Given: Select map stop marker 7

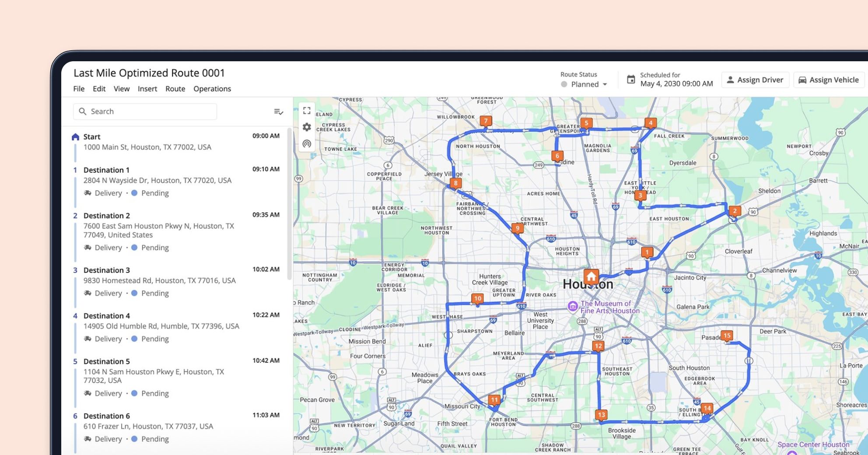Looking at the screenshot, I should point(486,121).
